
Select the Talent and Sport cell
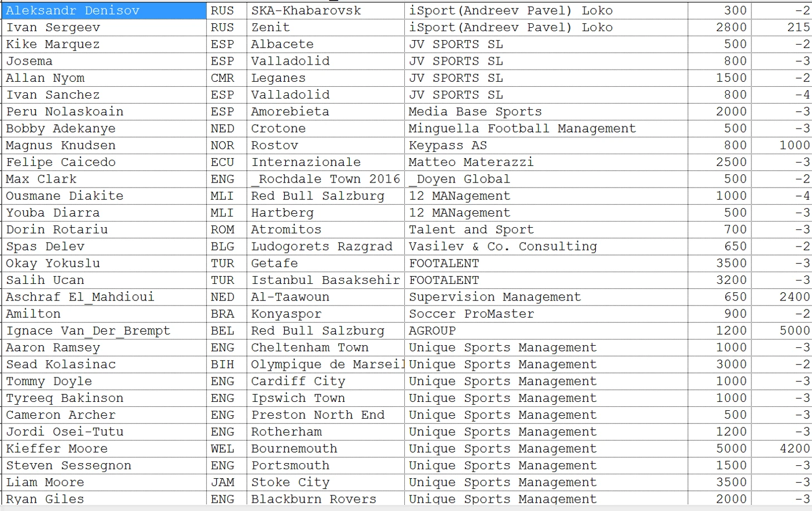coord(546,229)
